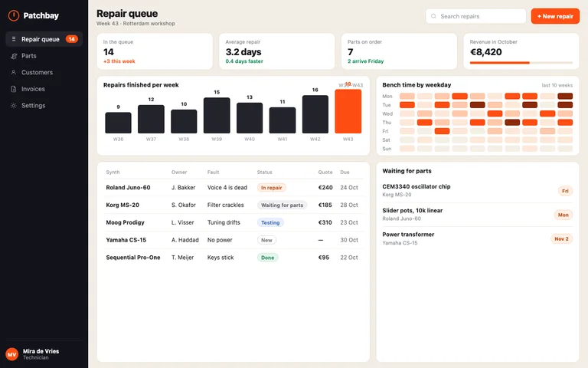The image size is (588, 368).
Task: Click owner J. Bakker
Action: pos(184,187)
